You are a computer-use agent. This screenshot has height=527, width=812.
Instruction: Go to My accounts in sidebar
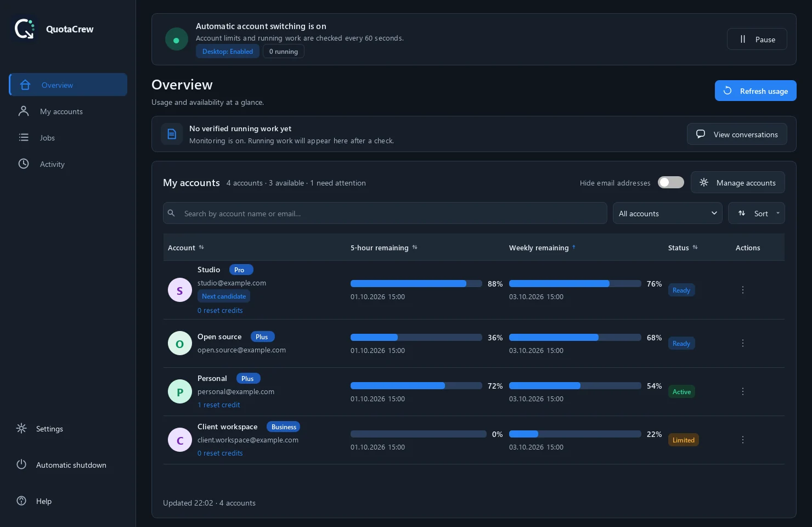(69, 111)
